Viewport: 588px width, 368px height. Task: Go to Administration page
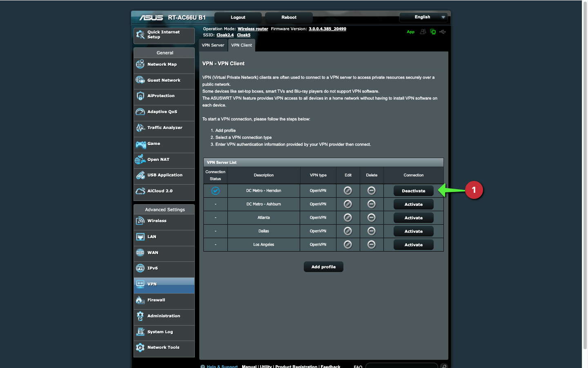coord(164,316)
